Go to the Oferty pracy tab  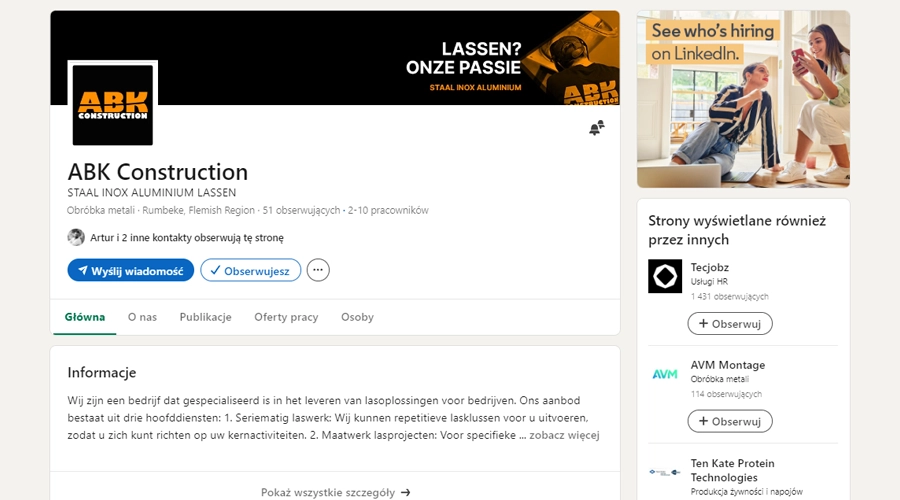286,317
